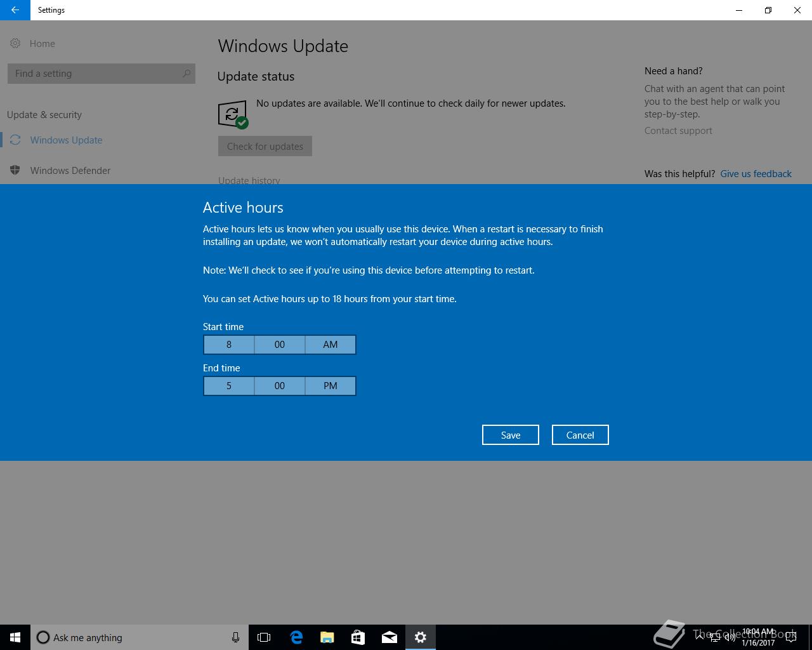Open the end time minutes picker
This screenshot has height=650, width=812.
[x=280, y=386]
